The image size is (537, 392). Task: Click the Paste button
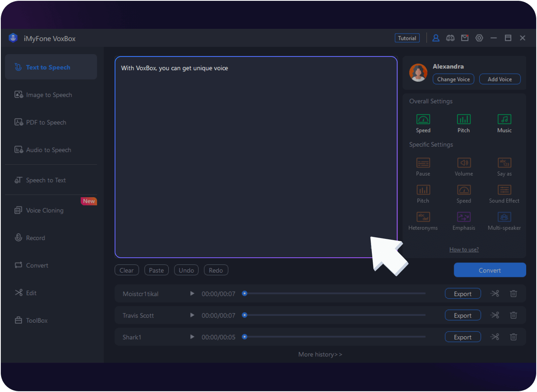(156, 270)
